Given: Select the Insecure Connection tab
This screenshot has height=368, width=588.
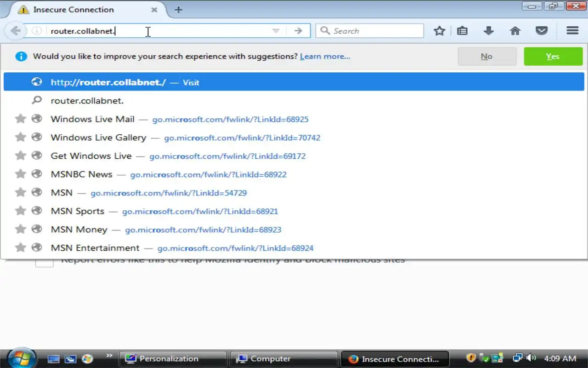Looking at the screenshot, I should 88,10.
